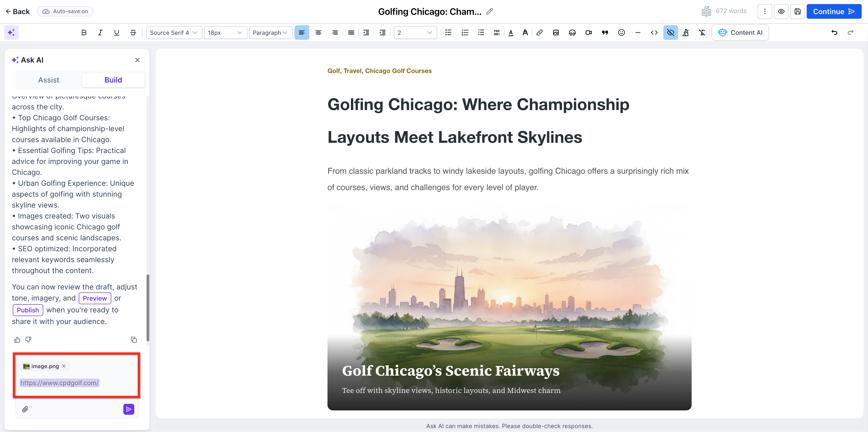Click the Publish link in the AI message

pos(28,310)
